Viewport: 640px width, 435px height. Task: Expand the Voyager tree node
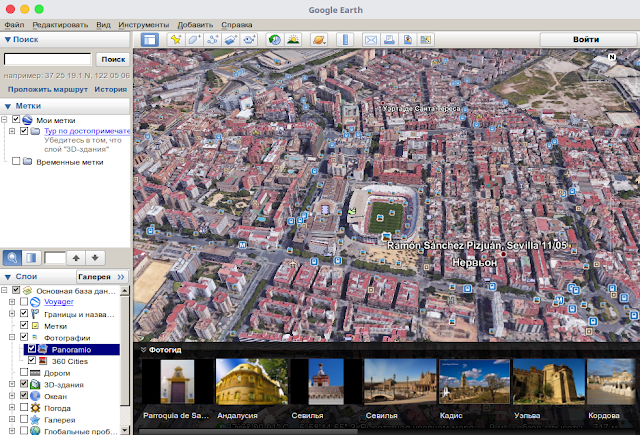(x=12, y=302)
